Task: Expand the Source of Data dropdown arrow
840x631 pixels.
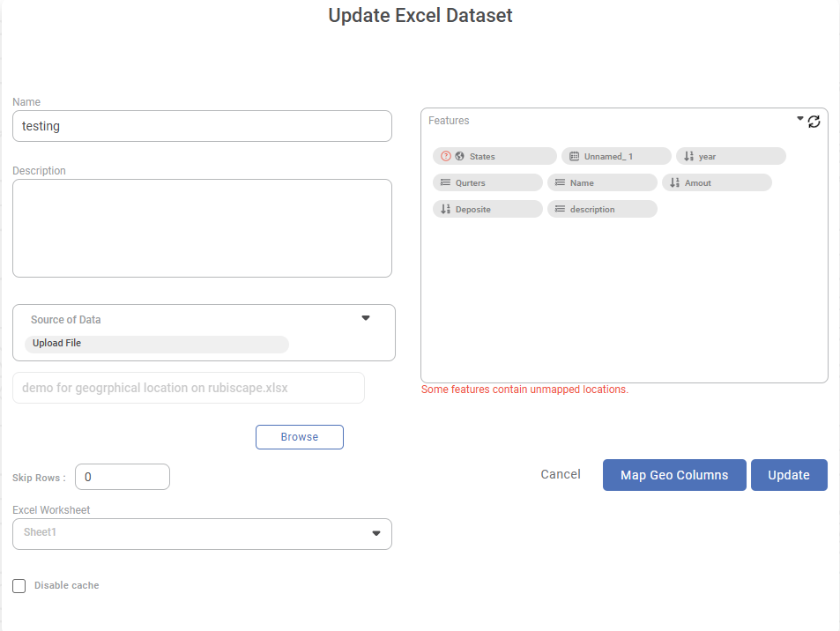Action: (x=366, y=318)
